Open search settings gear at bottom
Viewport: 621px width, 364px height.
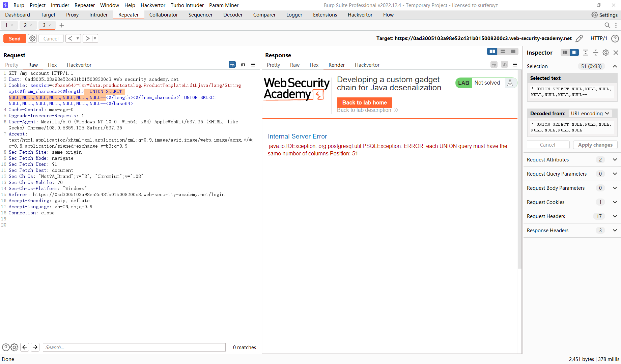[x=14, y=347]
